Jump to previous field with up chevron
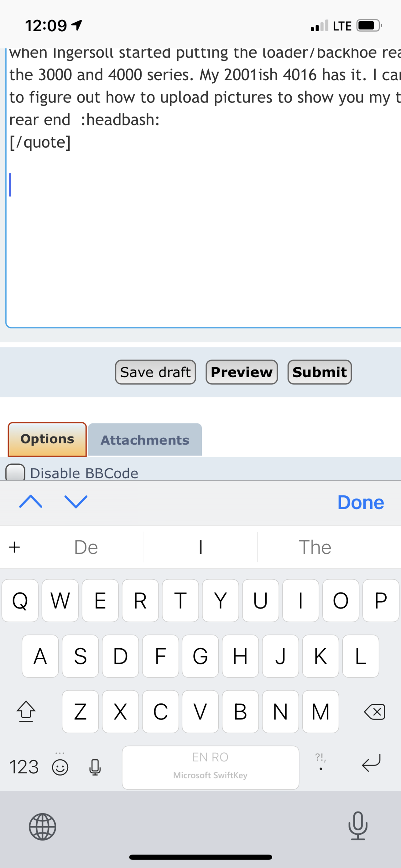401x868 pixels. click(31, 502)
